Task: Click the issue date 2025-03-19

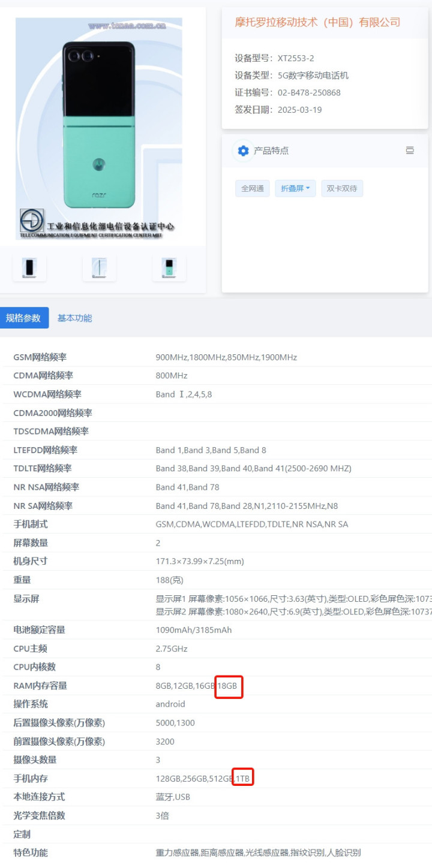Action: coord(299,110)
